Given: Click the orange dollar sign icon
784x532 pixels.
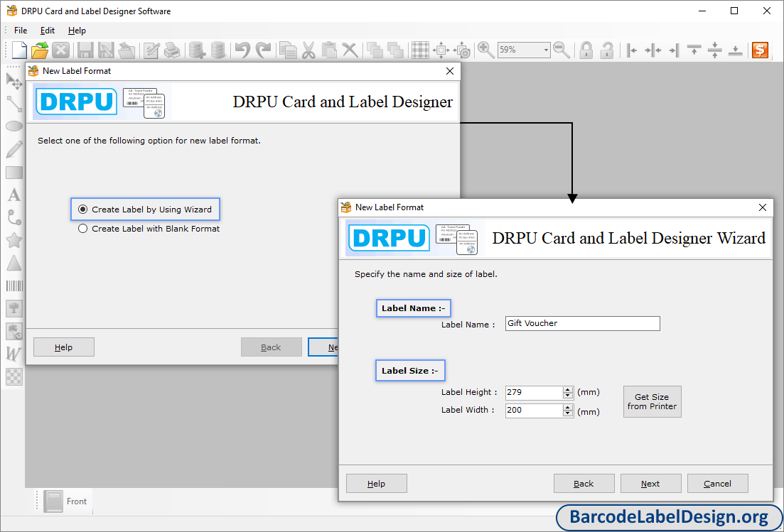Looking at the screenshot, I should (x=760, y=50).
